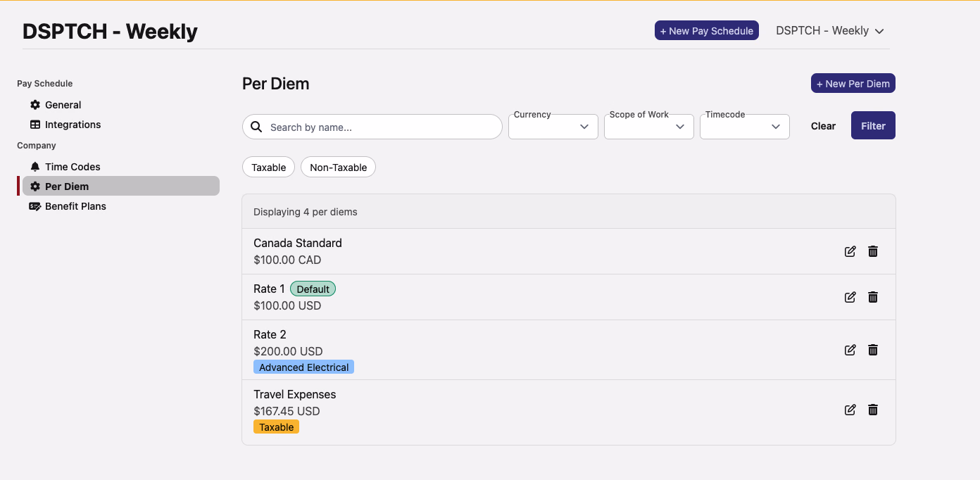Click the Taxable tag on Travel Expenses
Screen dimensions: 980x480
coord(276,427)
